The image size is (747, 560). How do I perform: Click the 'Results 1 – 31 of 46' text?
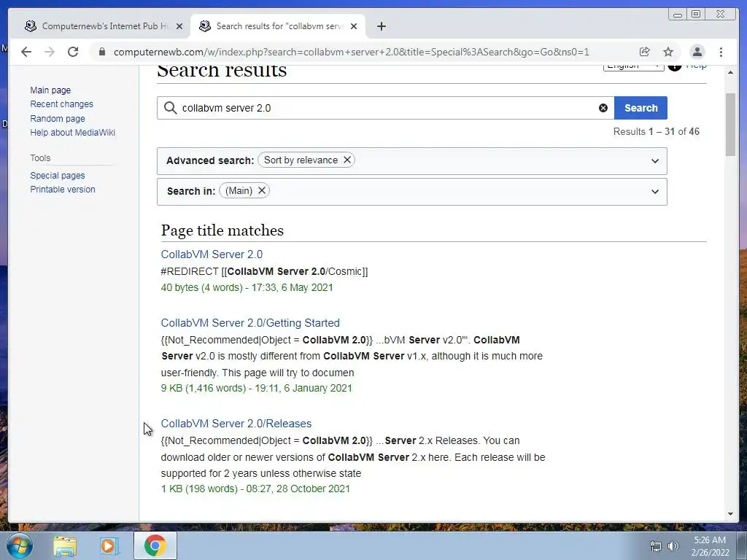(656, 131)
